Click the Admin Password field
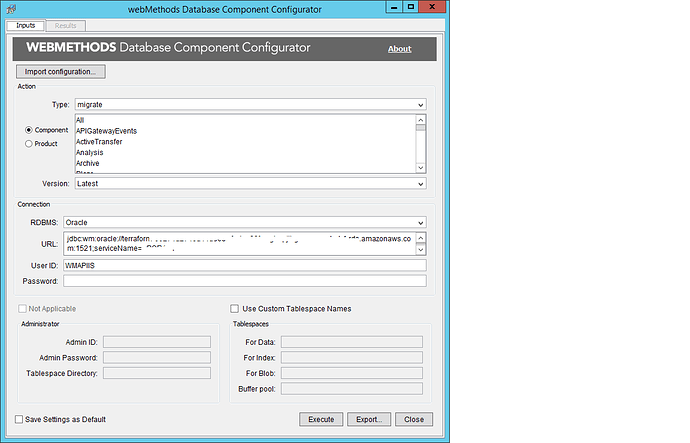 157,358
